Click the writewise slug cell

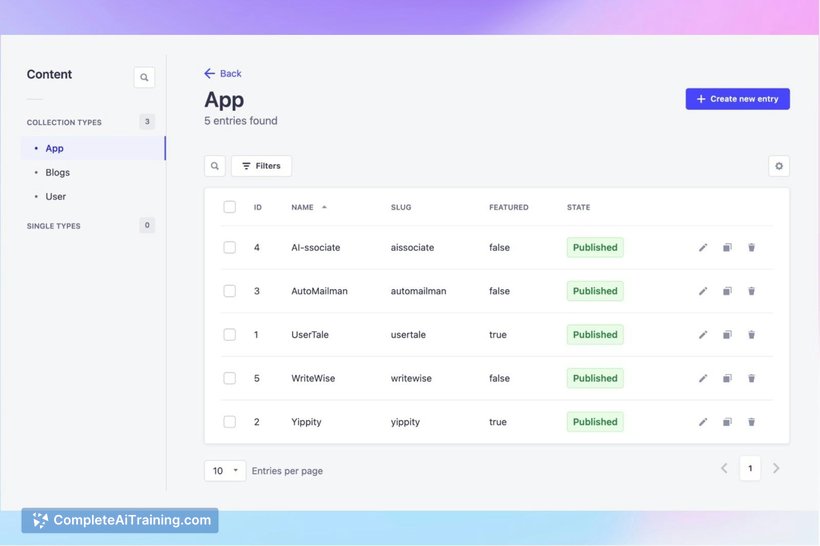pos(411,378)
